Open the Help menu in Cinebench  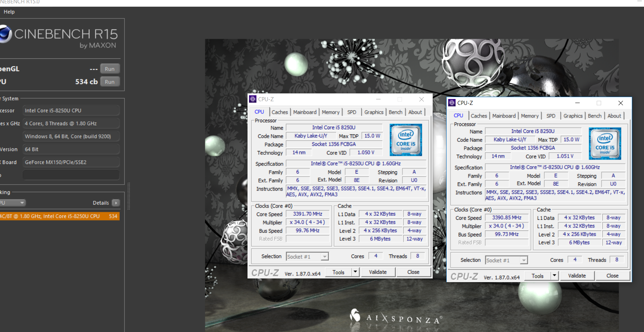(x=9, y=12)
